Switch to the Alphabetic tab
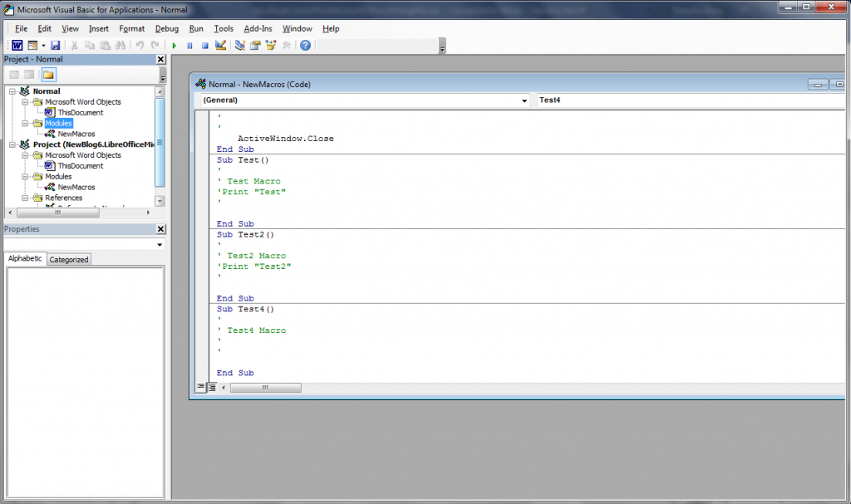This screenshot has height=504, width=851. coord(25,259)
